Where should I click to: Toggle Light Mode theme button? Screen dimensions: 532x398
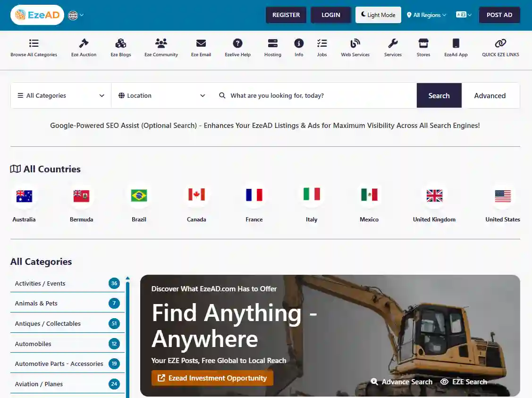coord(378,15)
